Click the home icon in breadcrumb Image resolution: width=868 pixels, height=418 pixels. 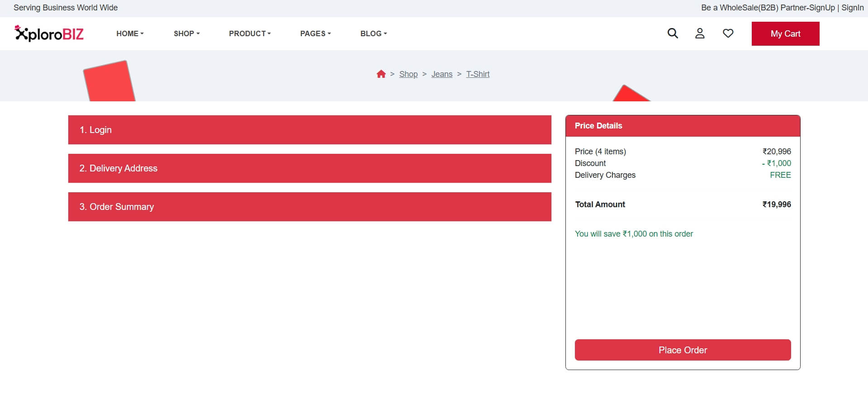381,74
